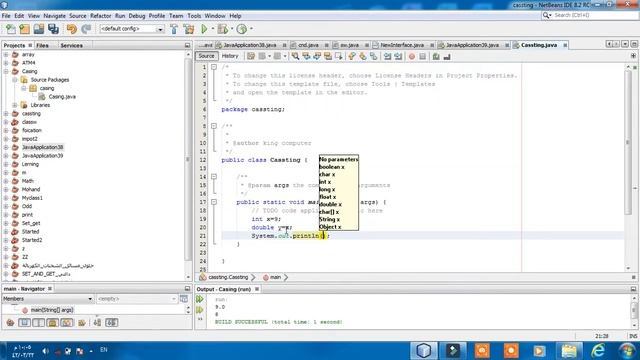The image size is (640, 360).
Task: Toggle Show Non-Public Members in Navigator
Action: 53,323
